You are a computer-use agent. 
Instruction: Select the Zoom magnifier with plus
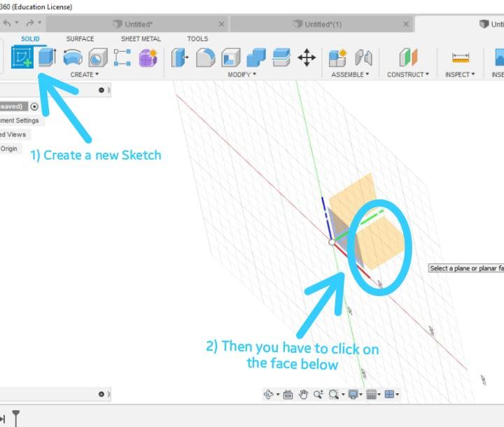pyautogui.click(x=318, y=394)
